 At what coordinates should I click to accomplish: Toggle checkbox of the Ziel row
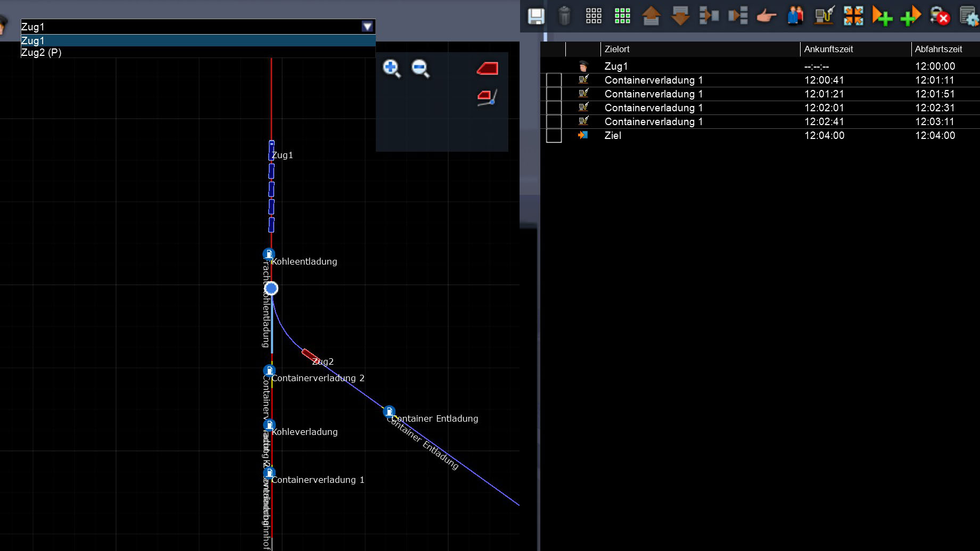pos(554,136)
